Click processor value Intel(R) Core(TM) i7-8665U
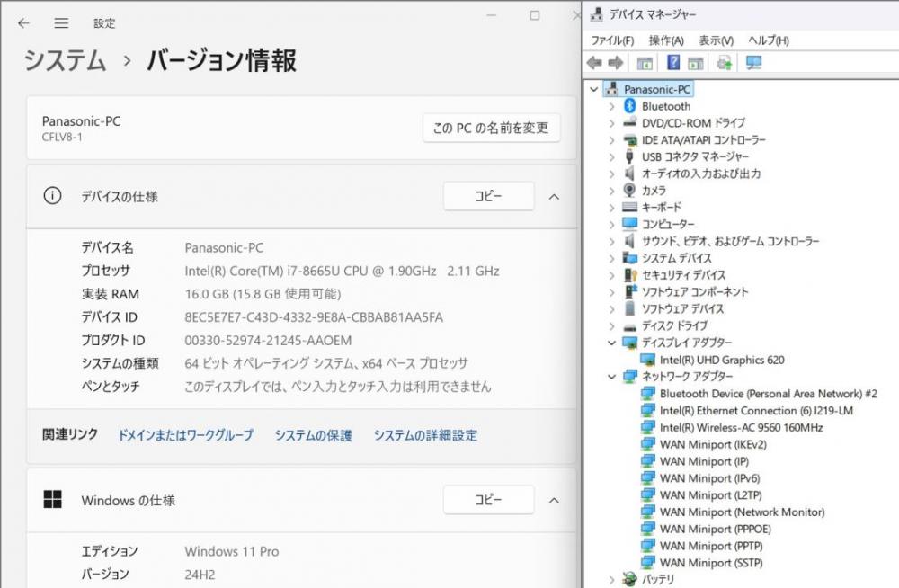Image resolution: width=899 pixels, height=588 pixels. pyautogui.click(x=342, y=271)
